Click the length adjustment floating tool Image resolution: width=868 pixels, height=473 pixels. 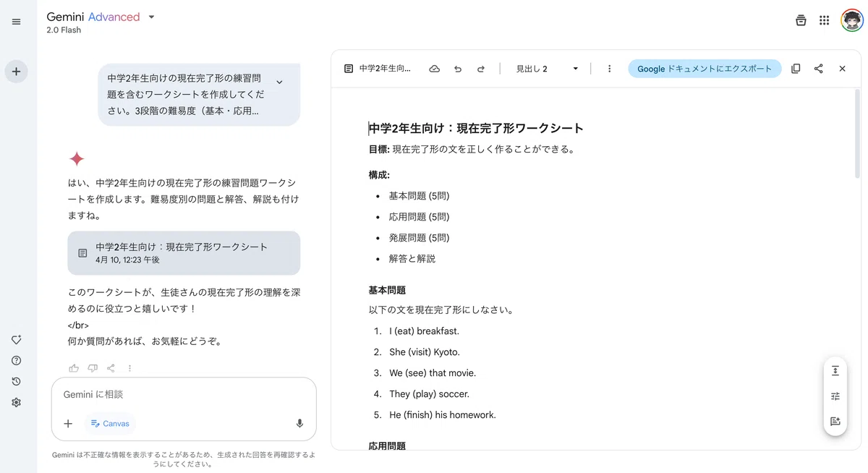pos(835,371)
